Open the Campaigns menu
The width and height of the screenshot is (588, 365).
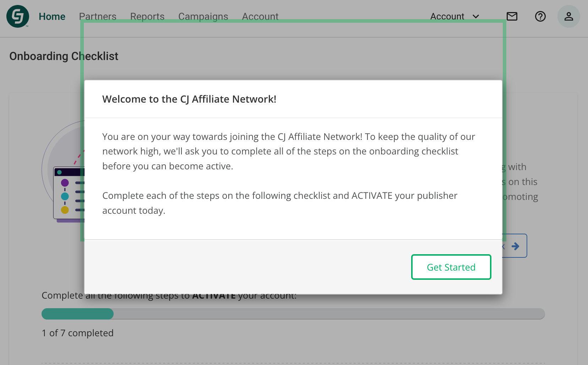203,16
